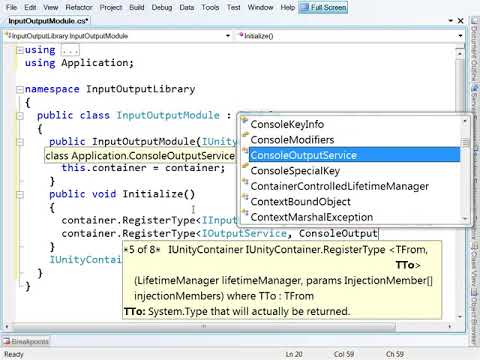This screenshot has width=480, height=360.
Task: Click 'Ready' in the status bar
Action: pyautogui.click(x=14, y=354)
